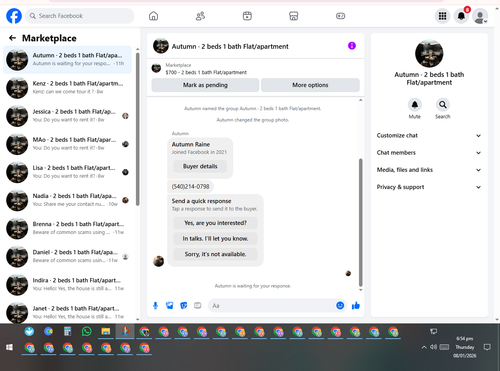
Task: Open the Gaming icon in top navigation
Action: [340, 16]
